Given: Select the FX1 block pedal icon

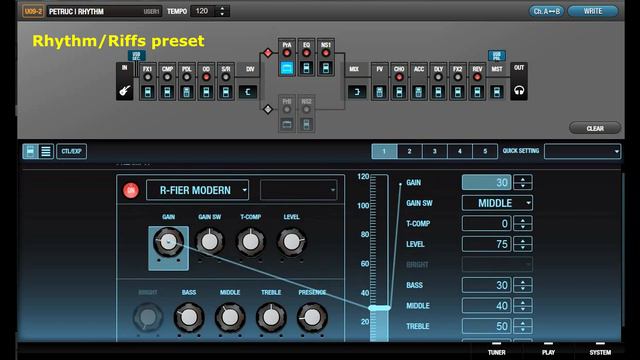Looking at the screenshot, I should click(x=148, y=92).
